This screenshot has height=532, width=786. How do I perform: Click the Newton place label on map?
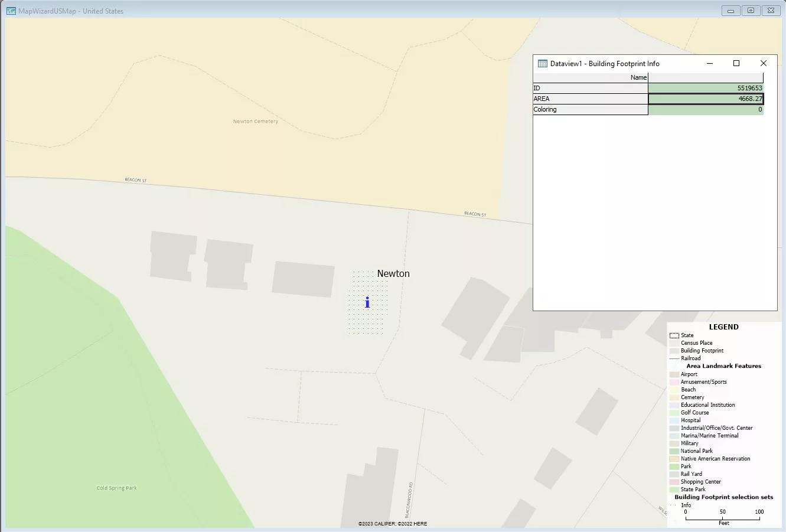(x=393, y=273)
